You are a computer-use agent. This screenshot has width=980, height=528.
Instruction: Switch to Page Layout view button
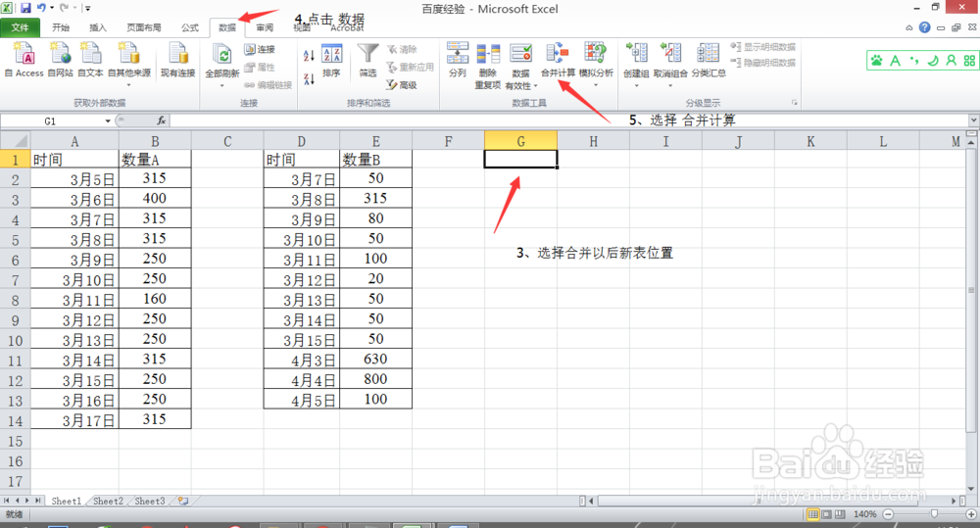pyautogui.click(x=826, y=514)
